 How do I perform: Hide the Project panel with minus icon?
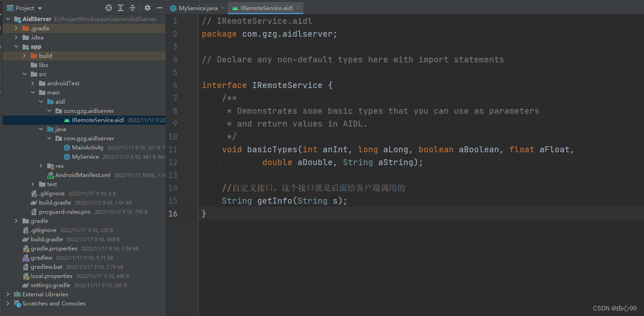pos(160,8)
